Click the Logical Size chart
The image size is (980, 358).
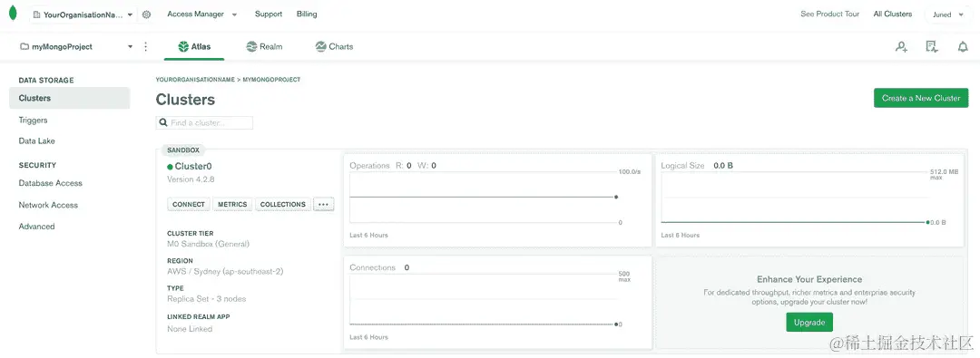[808, 200]
